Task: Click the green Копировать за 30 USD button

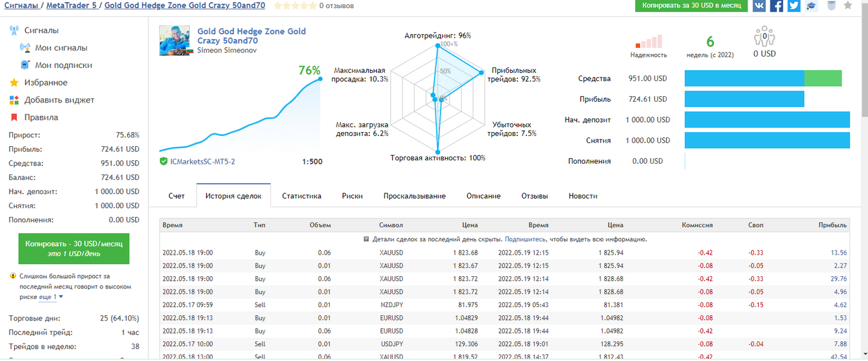Action: pos(691,5)
